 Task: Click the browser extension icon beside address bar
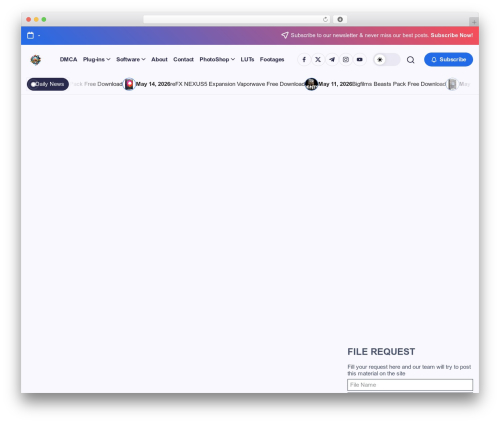tap(340, 19)
